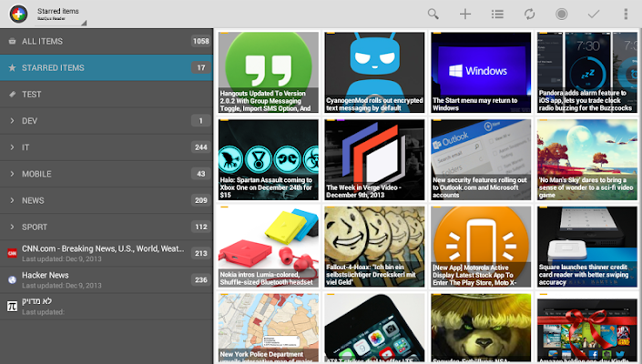The height and width of the screenshot is (364, 642).
Task: Open the search icon in toolbar
Action: click(x=433, y=15)
